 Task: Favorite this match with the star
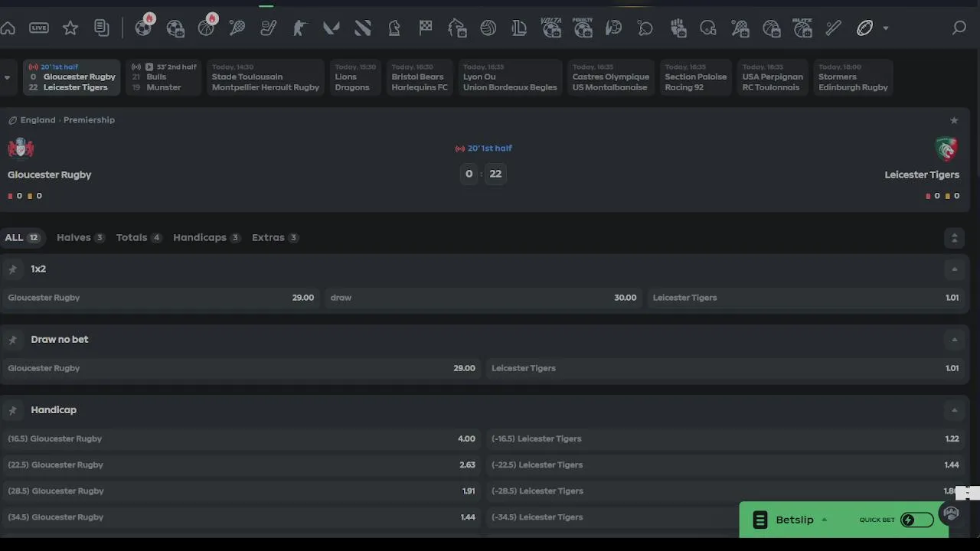954,120
